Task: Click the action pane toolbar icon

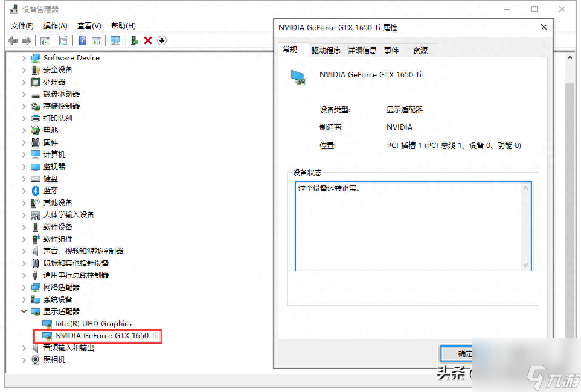Action: click(97, 40)
